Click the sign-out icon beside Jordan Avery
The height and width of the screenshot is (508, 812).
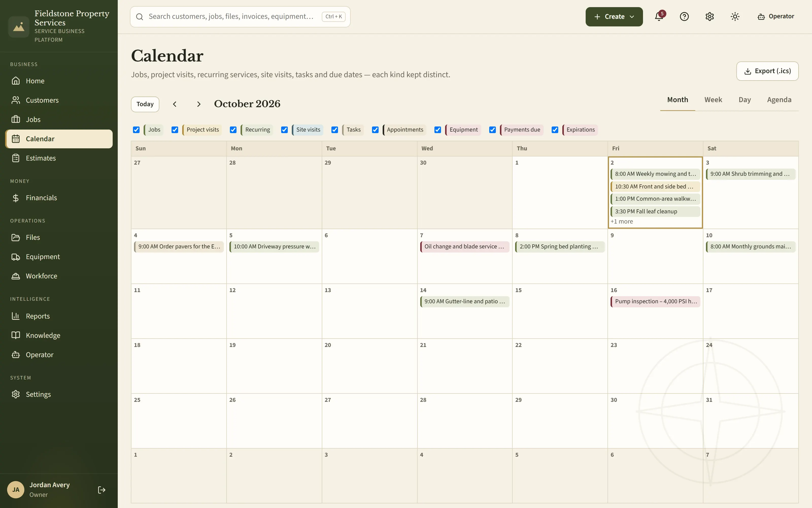pos(102,490)
